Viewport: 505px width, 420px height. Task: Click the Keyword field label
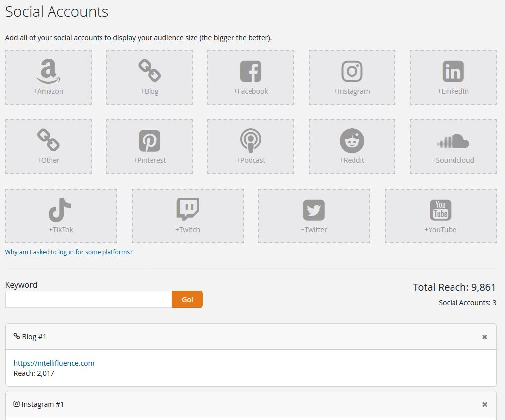point(21,285)
